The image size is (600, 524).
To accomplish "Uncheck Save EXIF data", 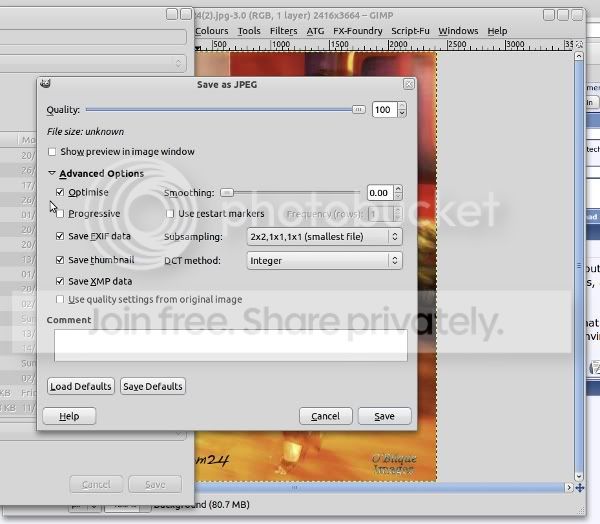I will (x=61, y=236).
